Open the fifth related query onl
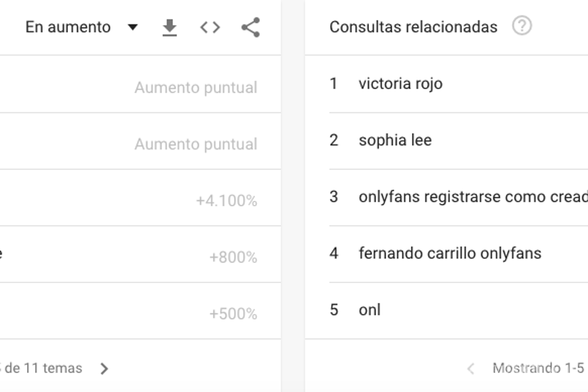 (368, 309)
